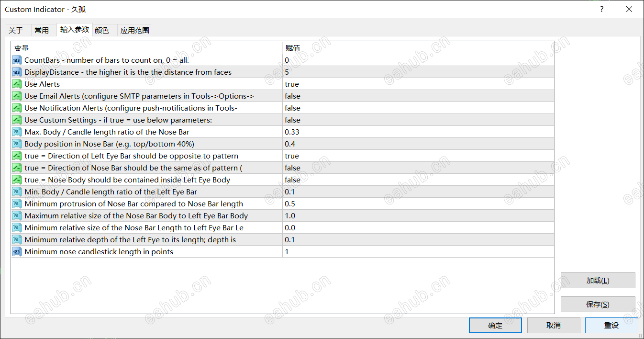Image resolution: width=644 pixels, height=339 pixels.
Task: Click the icon for Minimum nose candlestick length
Action: (x=17, y=252)
